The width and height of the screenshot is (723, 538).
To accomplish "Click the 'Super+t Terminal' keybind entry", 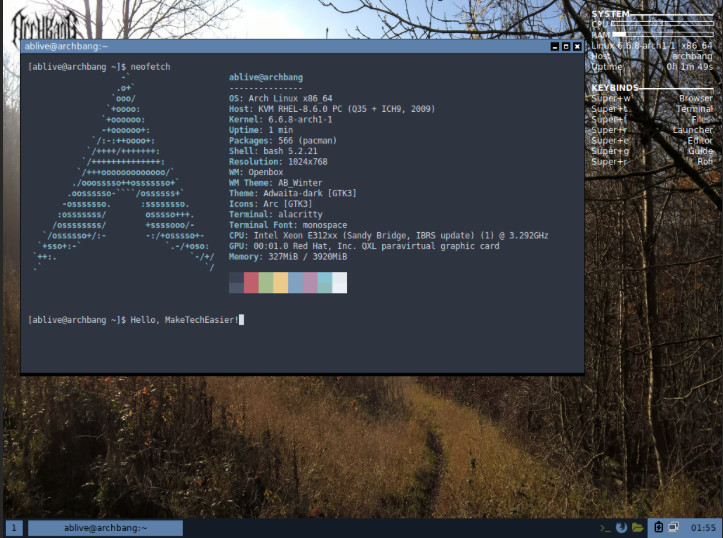I will pyautogui.click(x=652, y=109).
